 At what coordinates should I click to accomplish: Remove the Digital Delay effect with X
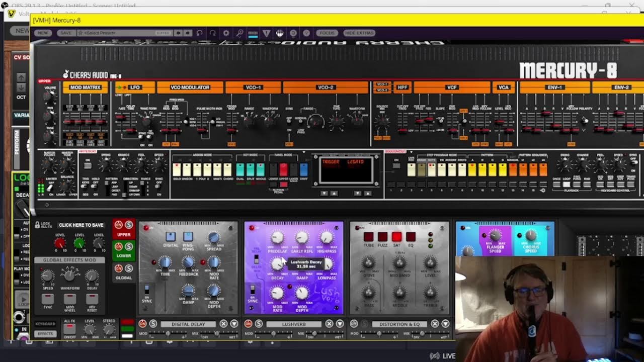point(223,324)
